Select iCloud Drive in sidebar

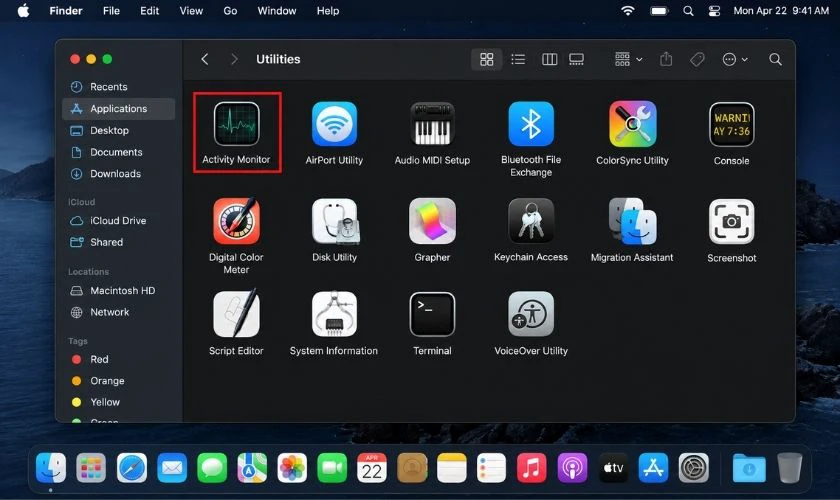click(x=119, y=221)
